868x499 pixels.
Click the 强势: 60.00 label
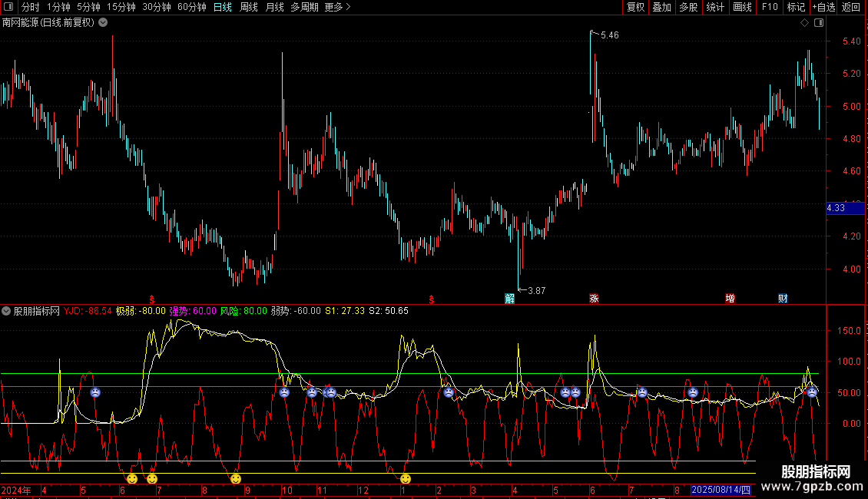click(x=193, y=311)
